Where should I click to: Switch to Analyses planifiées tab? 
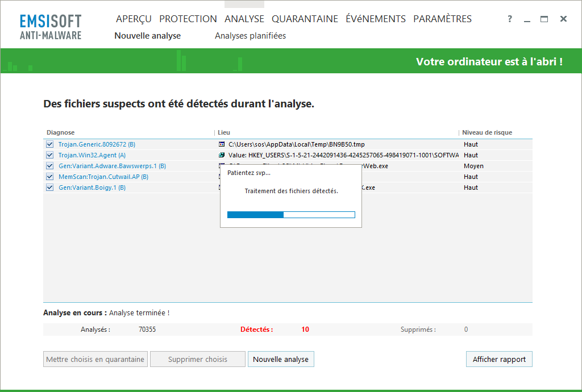(250, 36)
